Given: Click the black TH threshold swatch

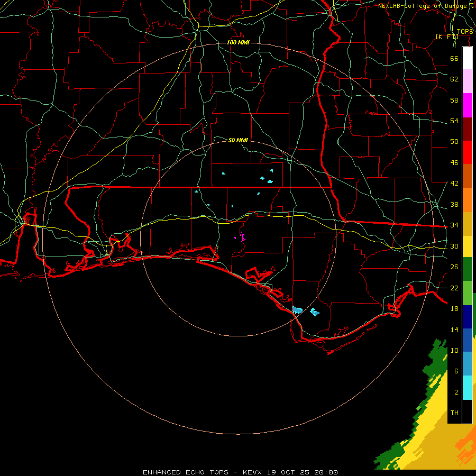Looking at the screenshot, I should 467,411.
